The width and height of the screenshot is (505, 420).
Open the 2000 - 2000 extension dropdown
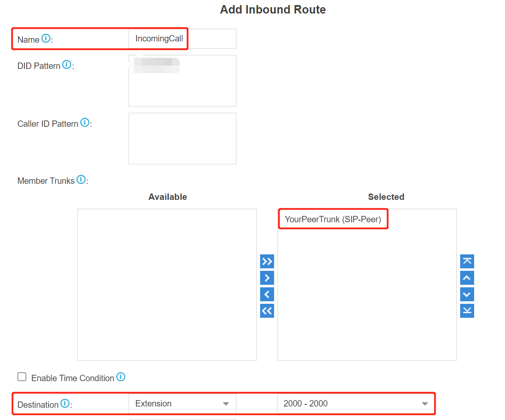(x=356, y=404)
